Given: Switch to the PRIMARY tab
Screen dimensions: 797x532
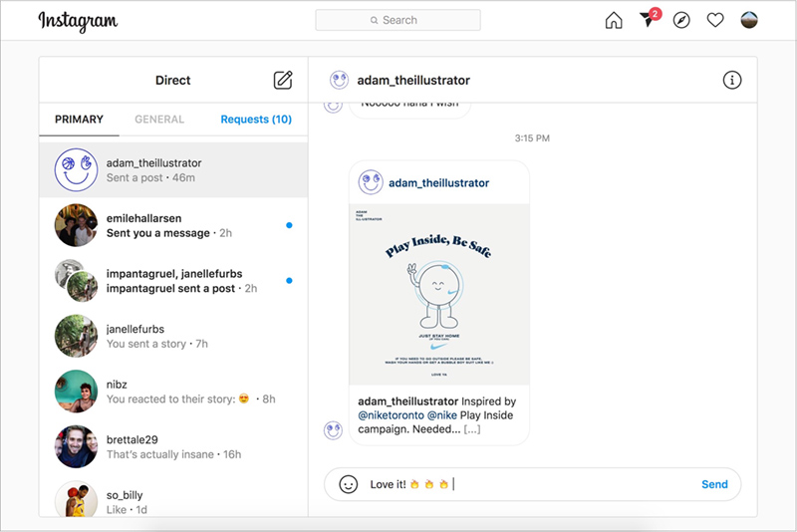Looking at the screenshot, I should [79, 120].
